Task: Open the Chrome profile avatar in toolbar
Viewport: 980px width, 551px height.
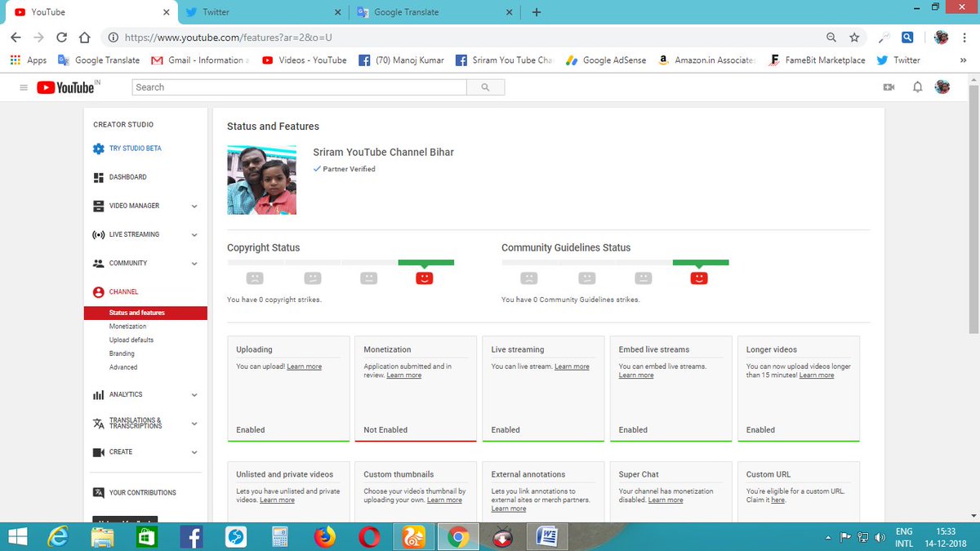Action: point(941,37)
